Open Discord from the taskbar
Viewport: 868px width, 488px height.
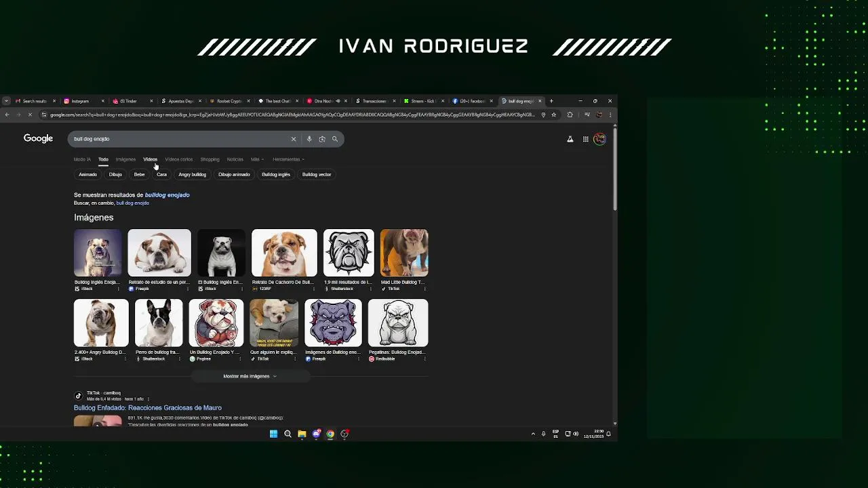click(316, 434)
